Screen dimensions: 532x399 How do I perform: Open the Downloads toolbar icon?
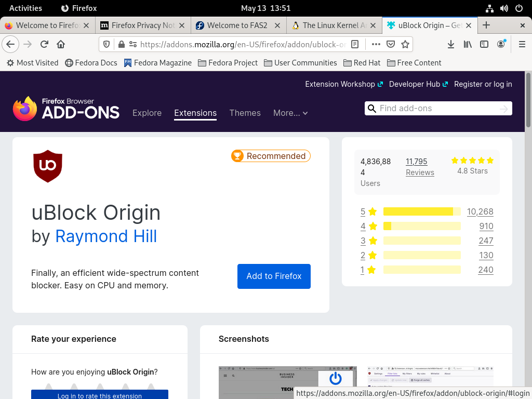tap(451, 44)
